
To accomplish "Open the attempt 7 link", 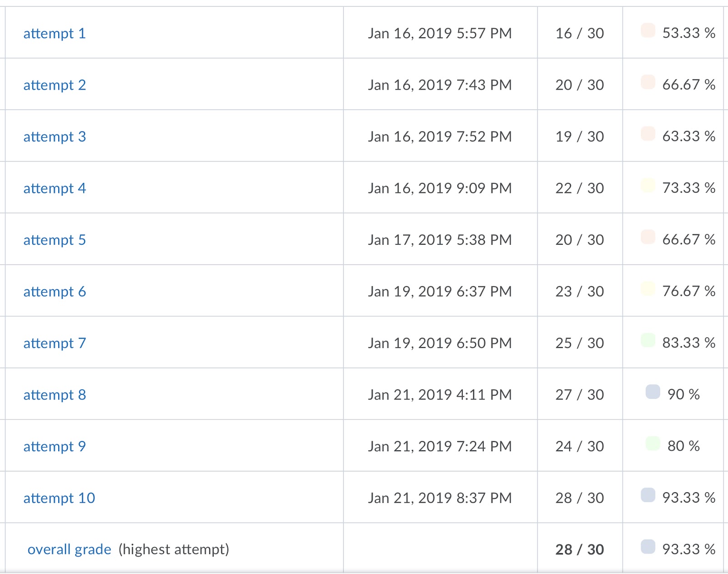I will (55, 343).
